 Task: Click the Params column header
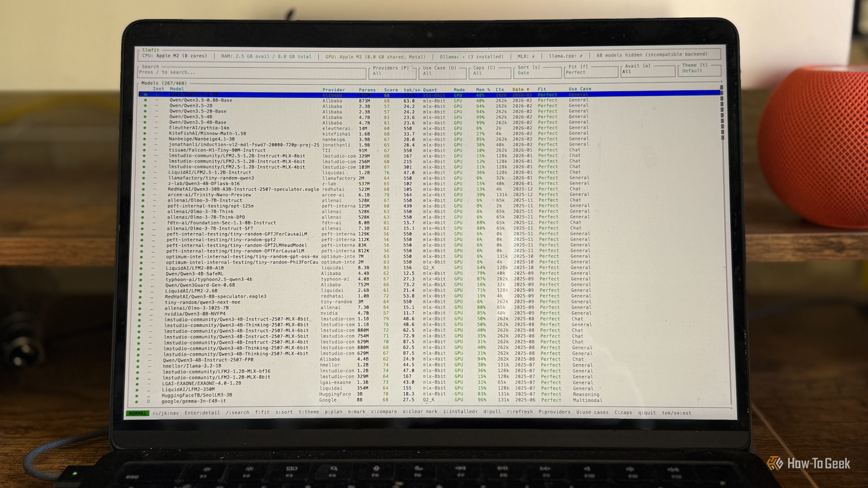click(367, 90)
